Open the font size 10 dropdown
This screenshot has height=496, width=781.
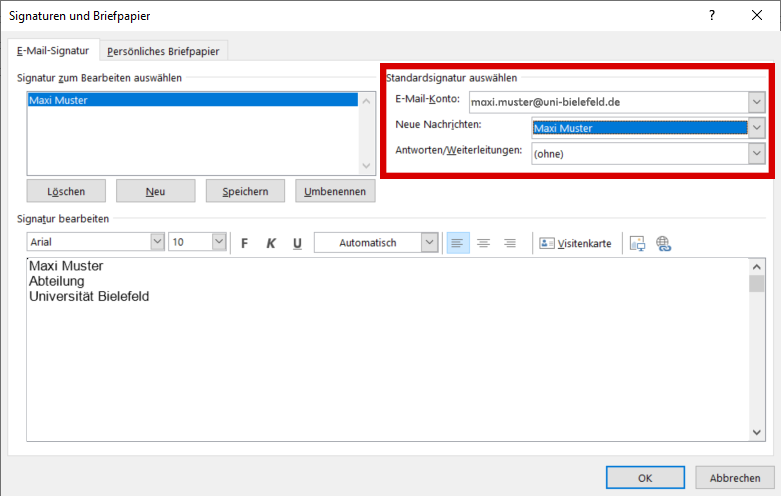click(x=218, y=242)
